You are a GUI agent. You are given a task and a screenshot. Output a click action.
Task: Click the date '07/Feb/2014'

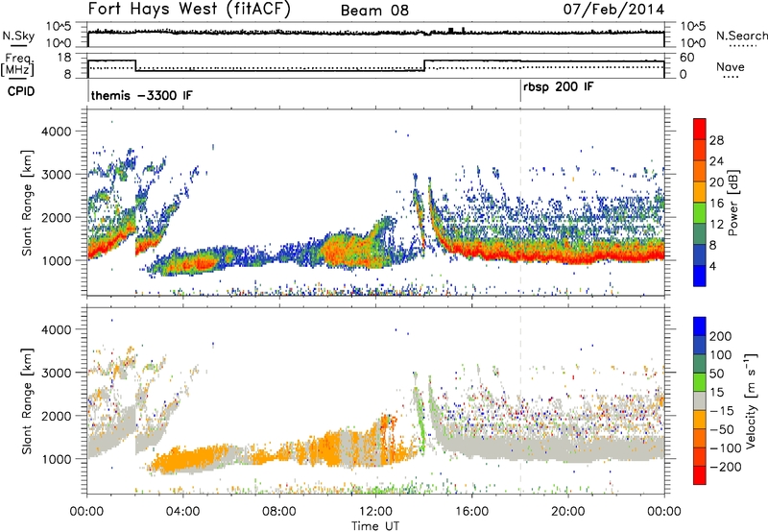613,10
